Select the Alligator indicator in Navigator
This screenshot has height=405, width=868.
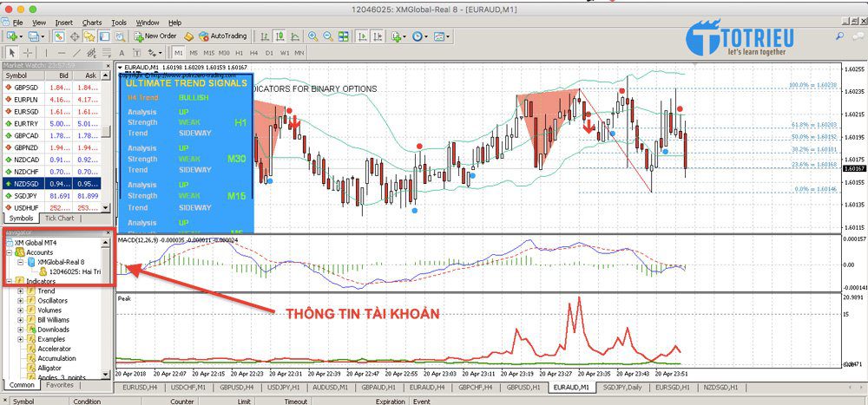click(49, 368)
